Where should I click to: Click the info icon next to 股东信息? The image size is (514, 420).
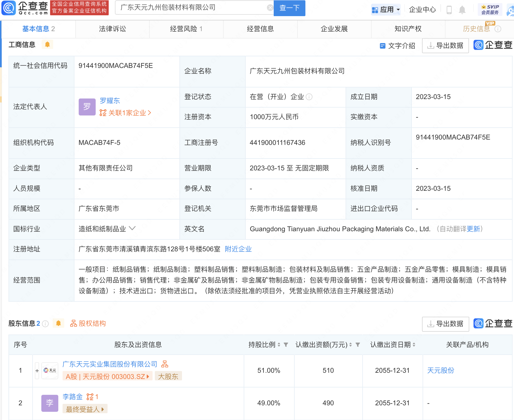tap(45, 323)
